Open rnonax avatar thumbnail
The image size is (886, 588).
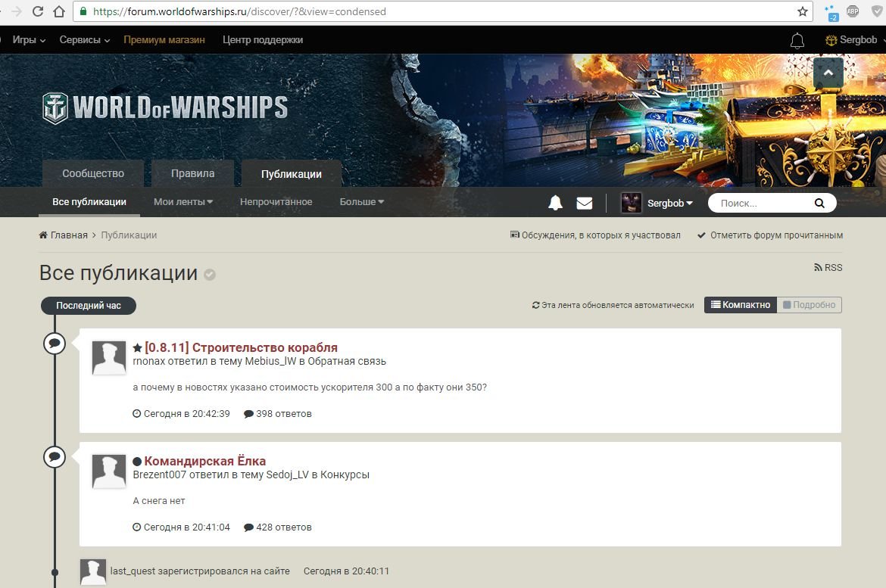[109, 357]
